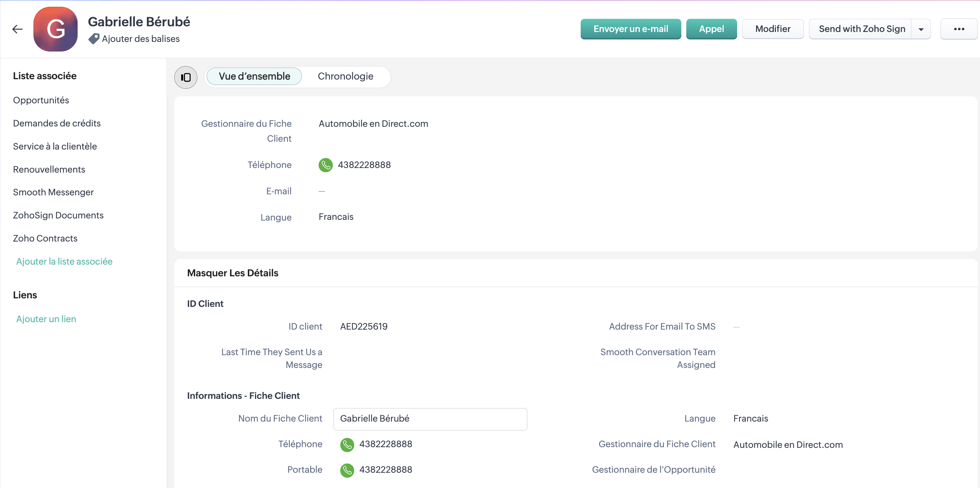Image resolution: width=980 pixels, height=488 pixels.
Task: Expand the Send with Zoho Sign dropdown arrow
Action: tap(921, 29)
